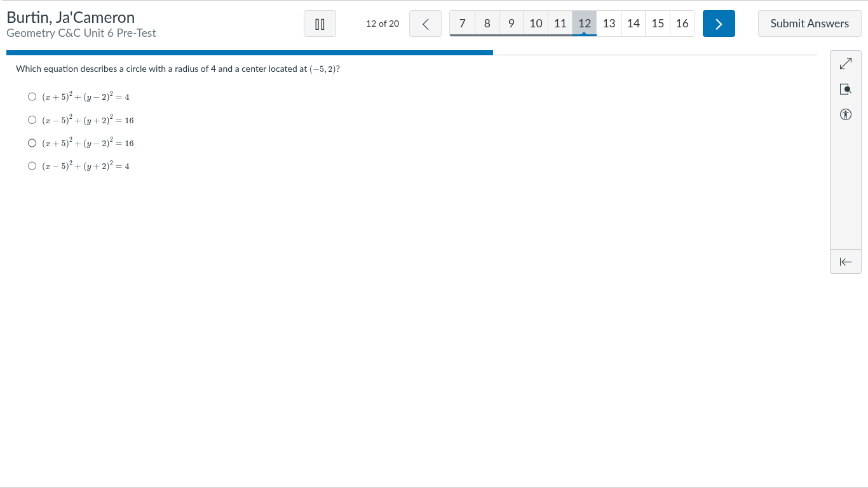
Task: Open question 13 in the navigator
Action: coord(609,24)
